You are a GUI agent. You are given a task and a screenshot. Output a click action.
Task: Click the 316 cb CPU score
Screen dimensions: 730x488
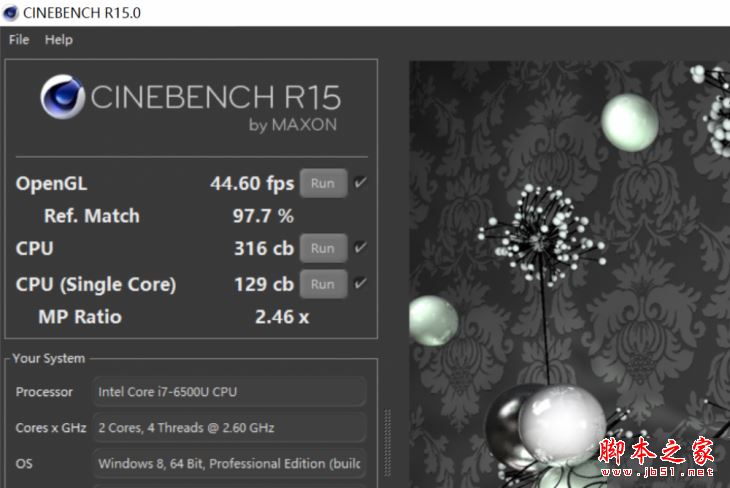coord(264,248)
